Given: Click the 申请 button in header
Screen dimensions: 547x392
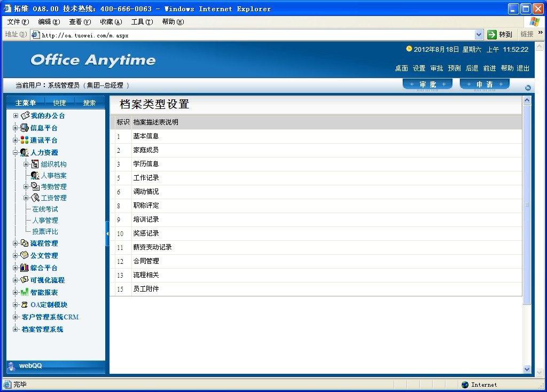Looking at the screenshot, I should click(485, 84).
